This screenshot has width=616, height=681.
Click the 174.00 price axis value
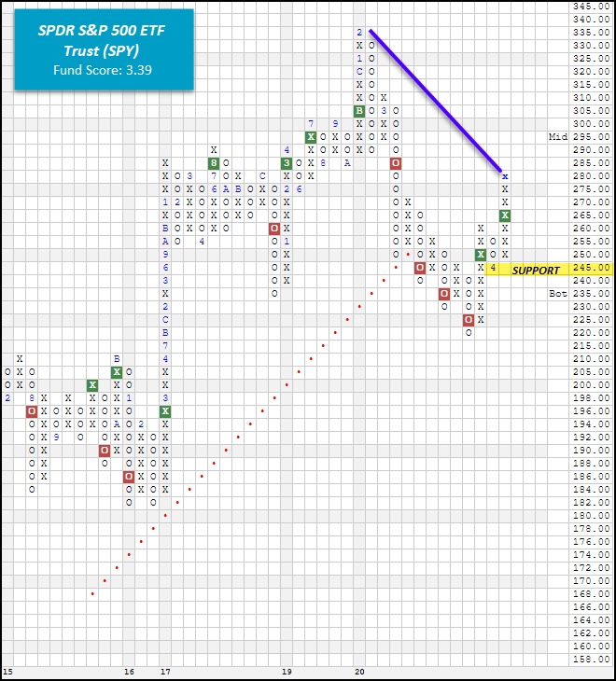click(x=591, y=555)
